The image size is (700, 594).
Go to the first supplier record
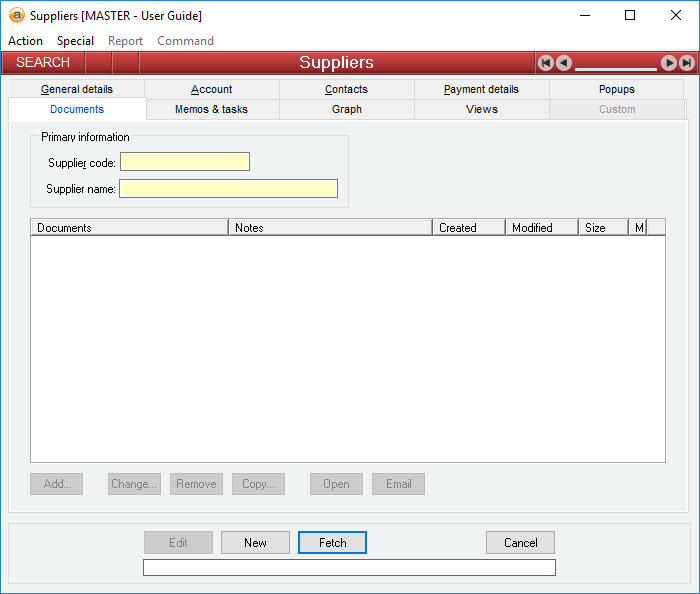546,63
